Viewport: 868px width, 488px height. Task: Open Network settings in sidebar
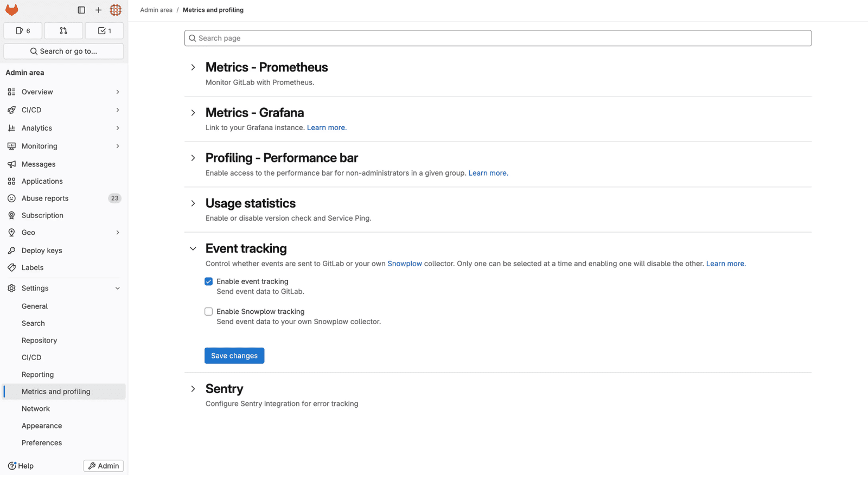(36, 408)
